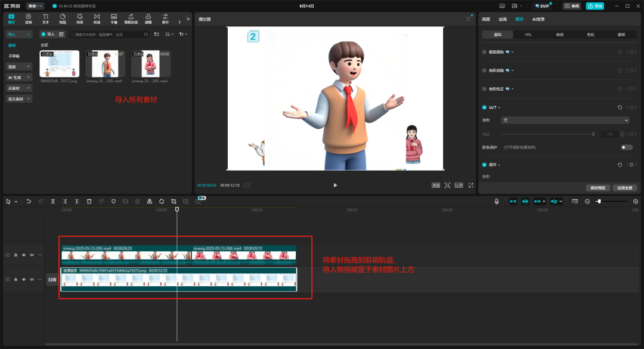The image size is (644, 349).
Task: Click the 应用全部 apply all button
Action: [x=625, y=188]
